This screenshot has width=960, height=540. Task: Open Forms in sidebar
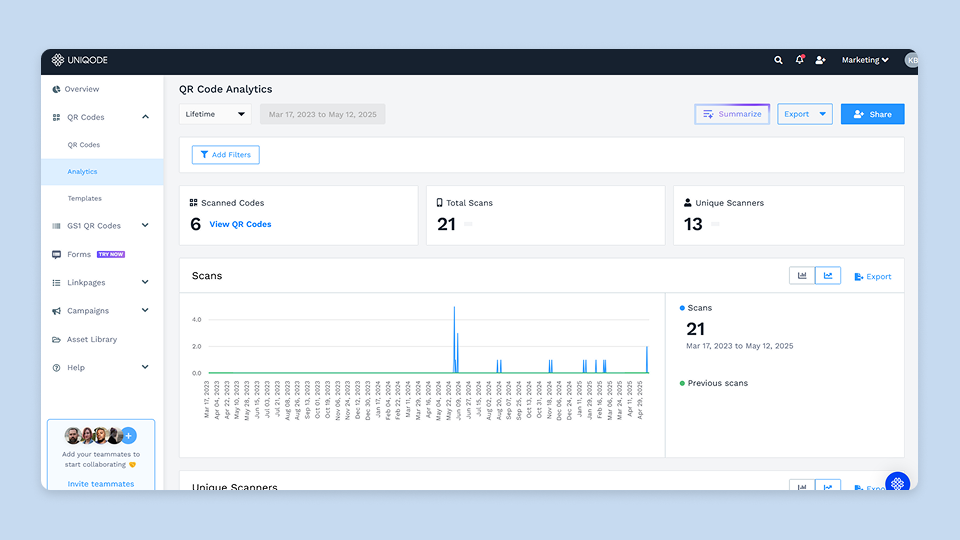tap(79, 254)
